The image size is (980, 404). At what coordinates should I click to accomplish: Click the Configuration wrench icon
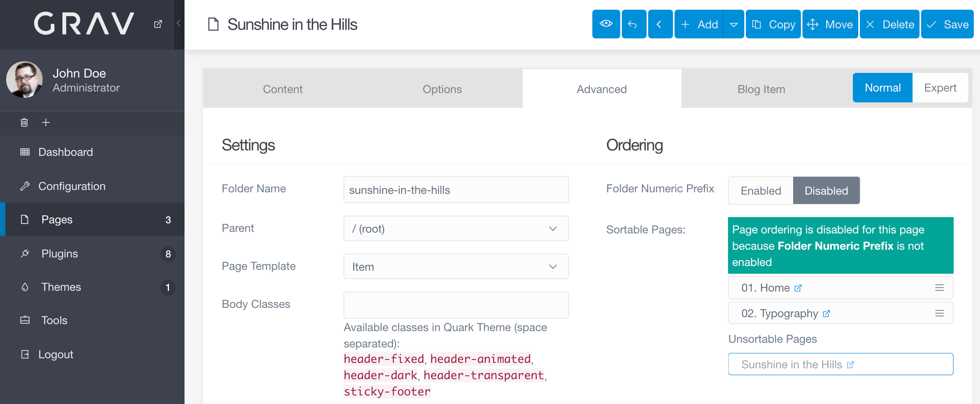pyautogui.click(x=25, y=186)
